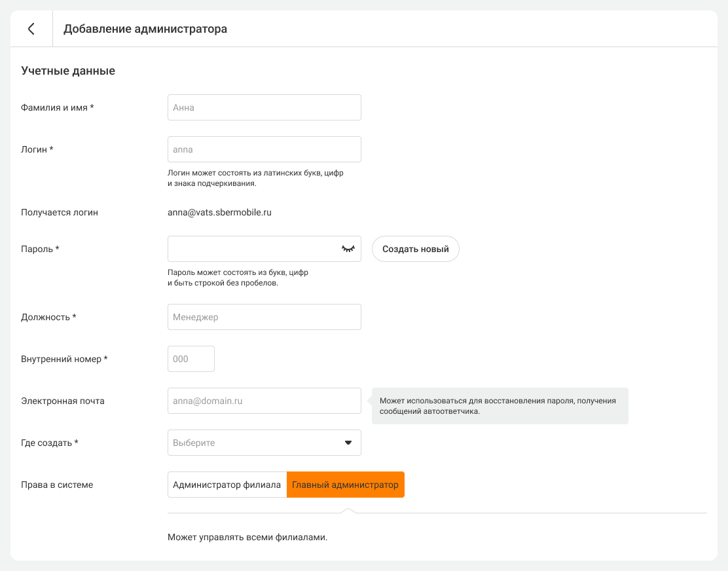
Task: Select the Администратор филиала option
Action: [227, 485]
